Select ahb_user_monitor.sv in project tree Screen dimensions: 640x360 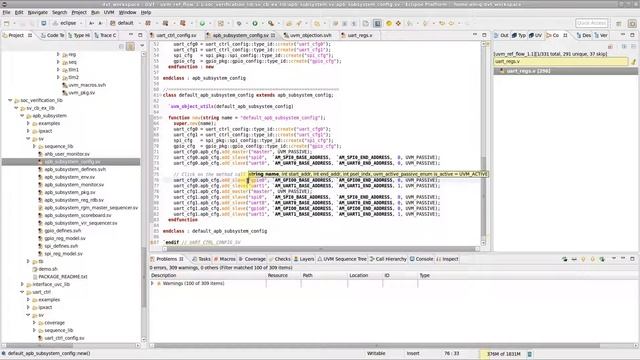[67, 154]
